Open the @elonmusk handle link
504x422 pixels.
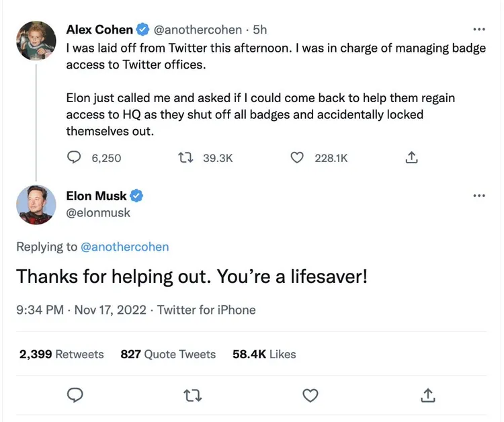click(x=98, y=212)
